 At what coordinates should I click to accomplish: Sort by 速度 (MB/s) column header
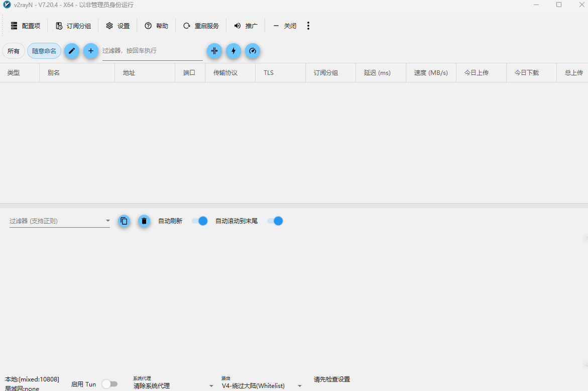coord(431,73)
